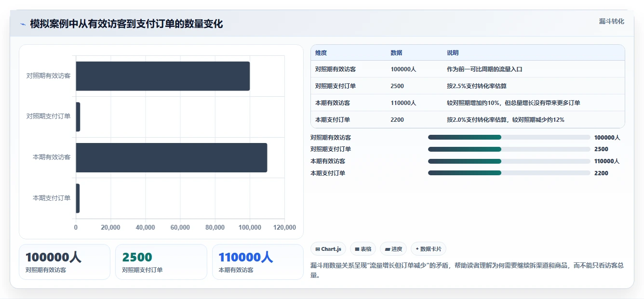Image resolution: width=644 pixels, height=299 pixels.
Task: Click the 本期支付订单 progress bar
Action: [x=509, y=173]
